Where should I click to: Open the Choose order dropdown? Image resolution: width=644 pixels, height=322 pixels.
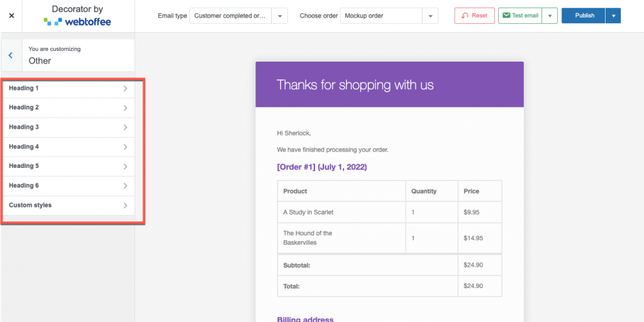[389, 16]
